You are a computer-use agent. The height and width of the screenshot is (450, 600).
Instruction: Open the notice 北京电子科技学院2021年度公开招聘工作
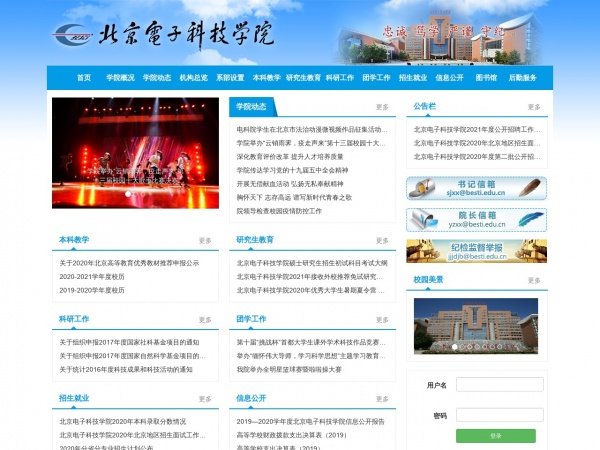click(x=477, y=129)
